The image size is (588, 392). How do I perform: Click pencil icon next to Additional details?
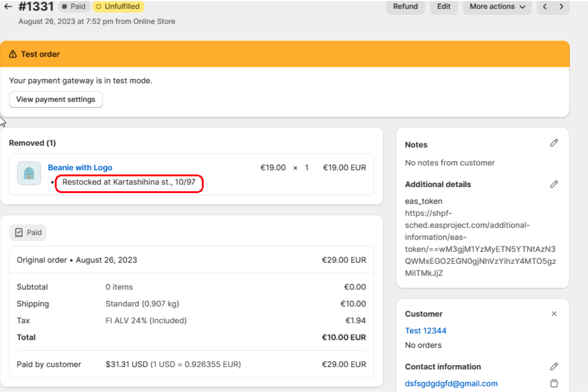(x=554, y=184)
